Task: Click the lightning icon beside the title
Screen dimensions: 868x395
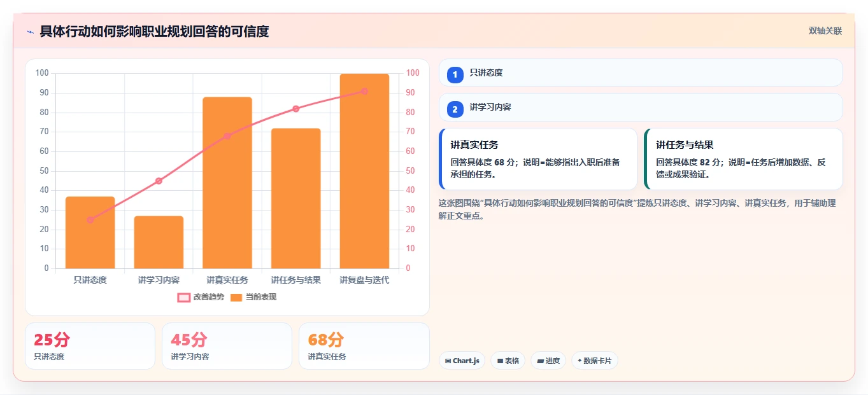Action: pyautogui.click(x=30, y=32)
